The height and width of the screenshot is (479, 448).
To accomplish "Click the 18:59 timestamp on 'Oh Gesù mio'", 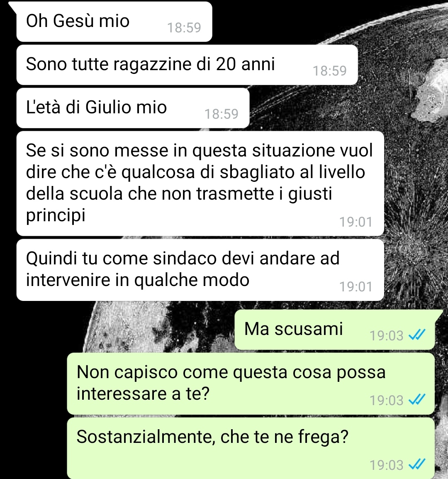I will [x=184, y=28].
